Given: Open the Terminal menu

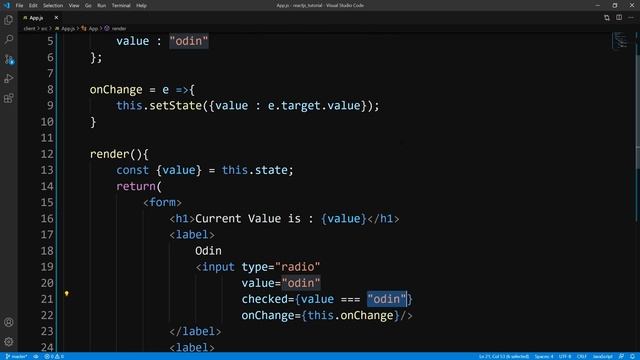Looking at the screenshot, I should pyautogui.click(x=121, y=5).
